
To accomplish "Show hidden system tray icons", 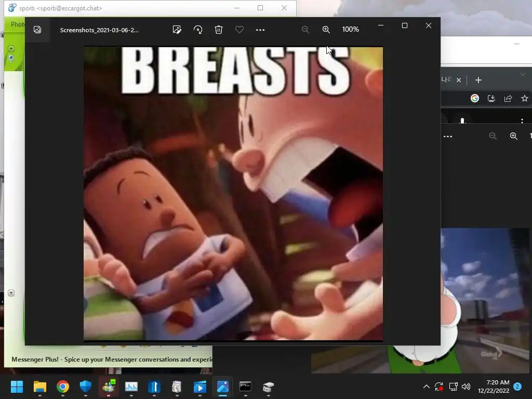I will coord(427,387).
